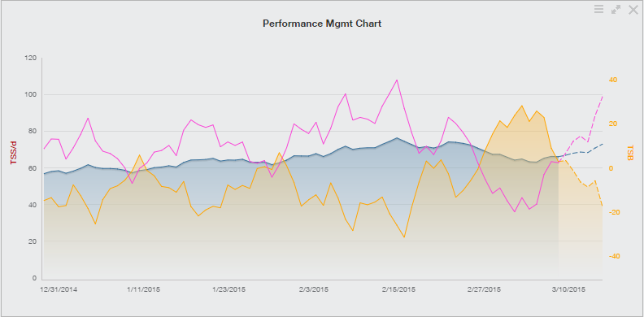This screenshot has height=317, width=644.
Task: Click the 120 value on left axis
Action: click(32, 58)
